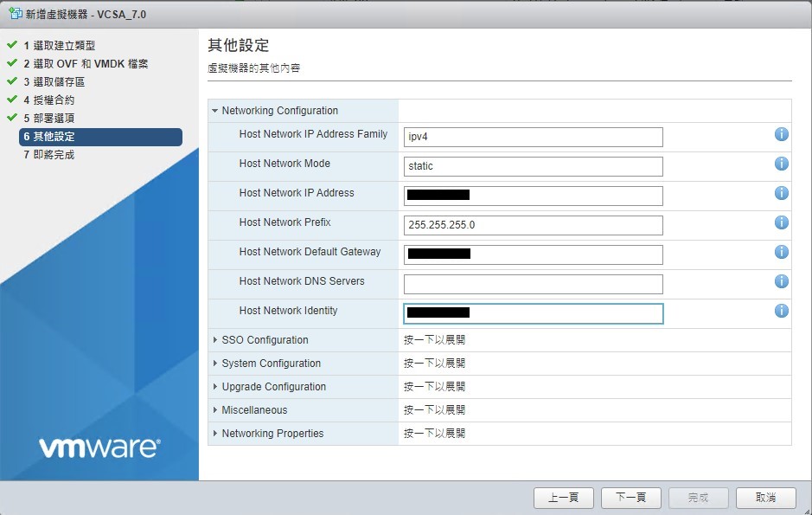Go to step 2 選取 OVF 和 VMDK 檔案

[x=86, y=64]
